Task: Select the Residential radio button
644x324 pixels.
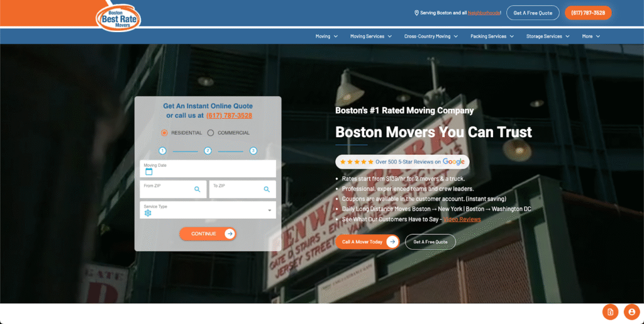Action: (x=164, y=133)
